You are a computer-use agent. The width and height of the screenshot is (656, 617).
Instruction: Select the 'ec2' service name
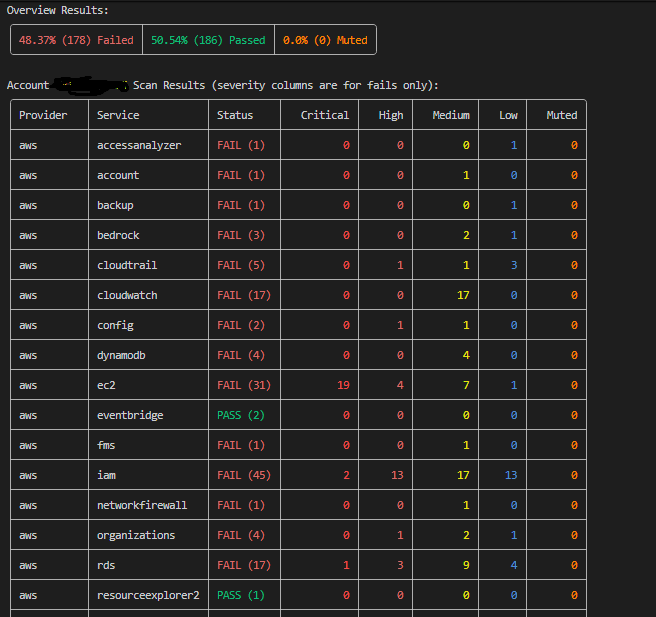[x=106, y=385]
